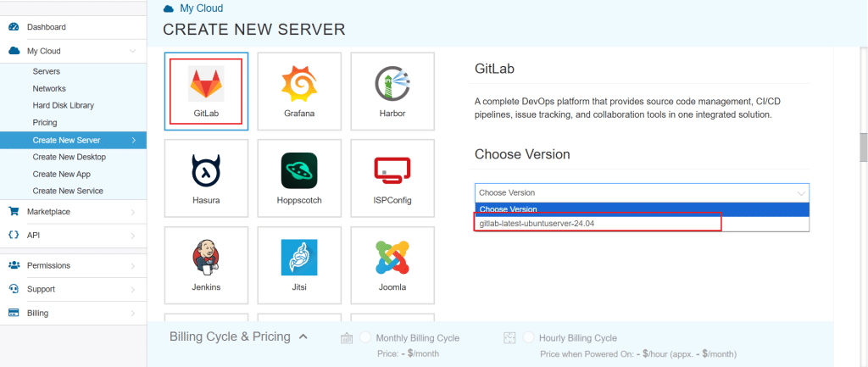
Task: Click the Billing Cycle & Pricing heading
Action: tap(230, 336)
